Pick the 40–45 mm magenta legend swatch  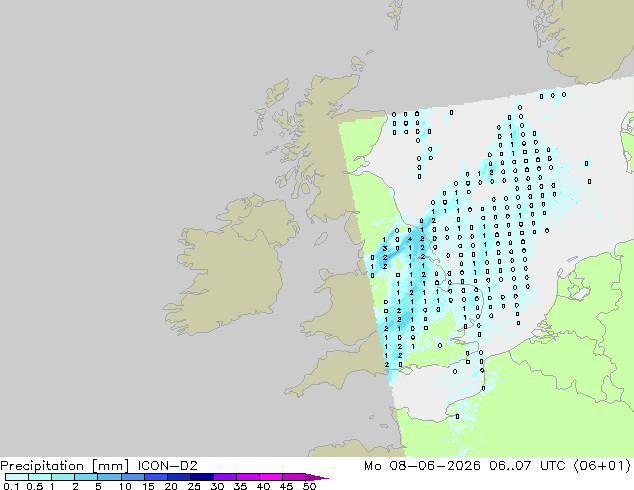coord(271,477)
